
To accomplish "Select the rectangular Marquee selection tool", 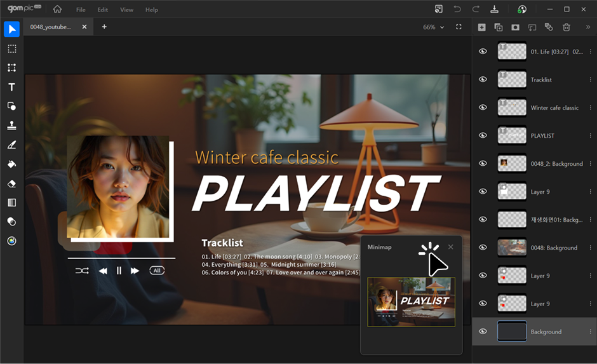I will tap(11, 49).
